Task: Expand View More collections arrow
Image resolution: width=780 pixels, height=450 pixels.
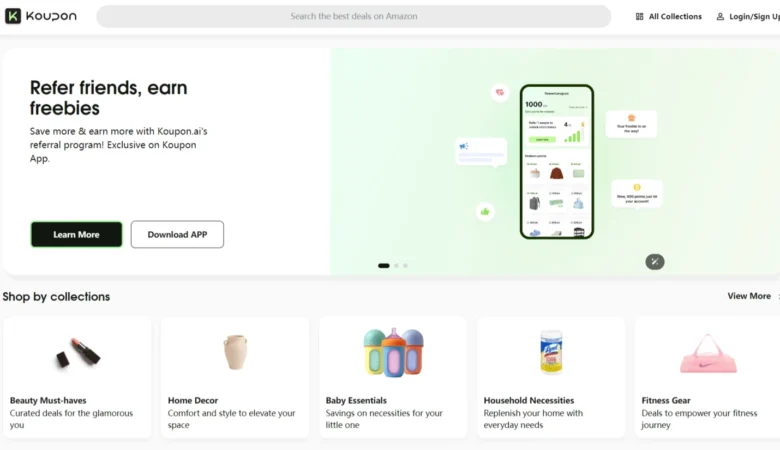Action: point(778,296)
